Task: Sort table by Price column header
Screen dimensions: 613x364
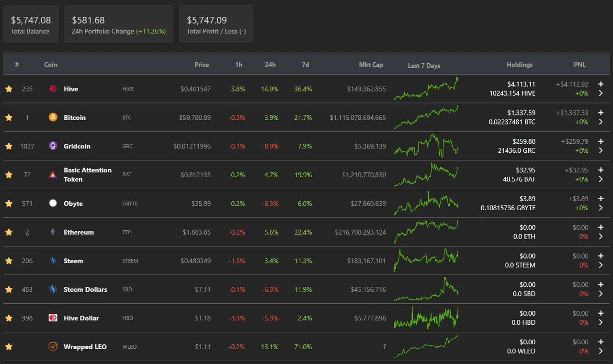Action: tap(202, 65)
